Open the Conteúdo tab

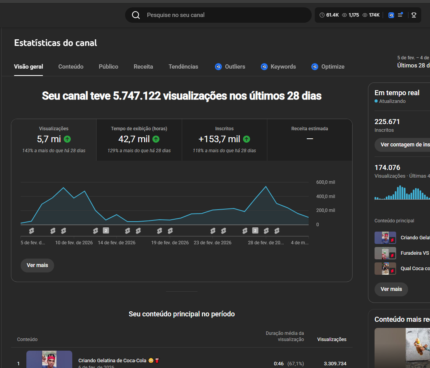point(71,67)
